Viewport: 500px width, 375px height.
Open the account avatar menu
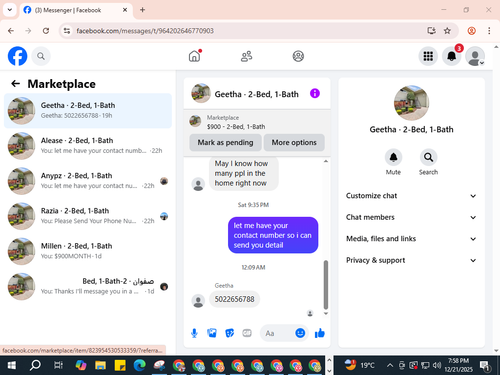pyautogui.click(x=475, y=56)
